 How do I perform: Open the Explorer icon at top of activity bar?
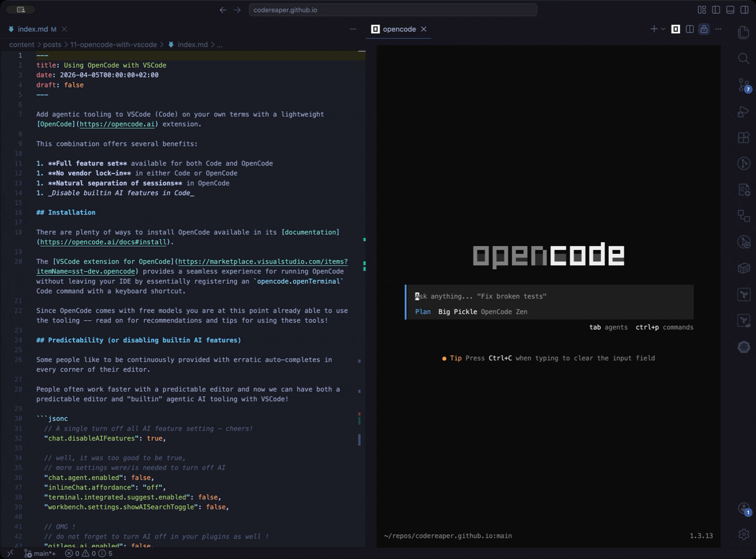point(744,32)
